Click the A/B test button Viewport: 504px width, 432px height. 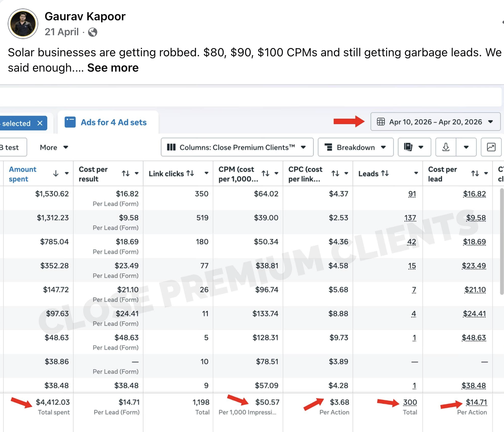tap(13, 147)
